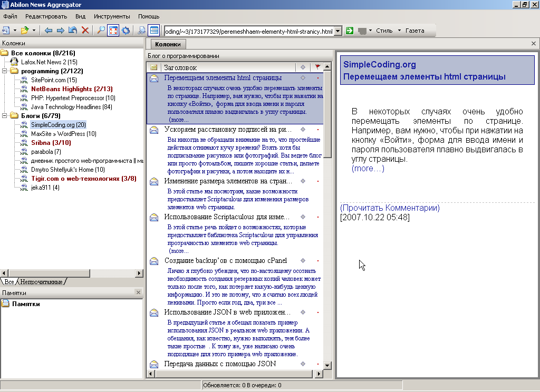Select PHP: Hypertext Preprocessor feed
540x392 pixels.
(x=73, y=98)
